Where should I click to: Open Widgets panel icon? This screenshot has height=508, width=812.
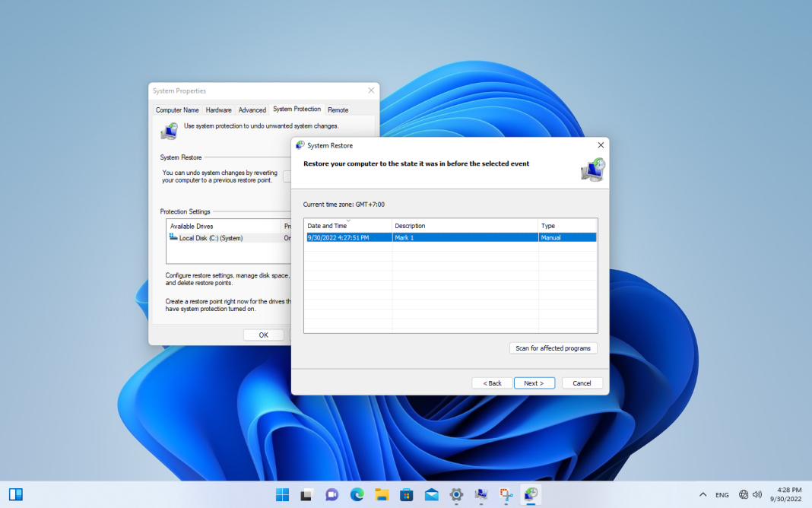(16, 494)
